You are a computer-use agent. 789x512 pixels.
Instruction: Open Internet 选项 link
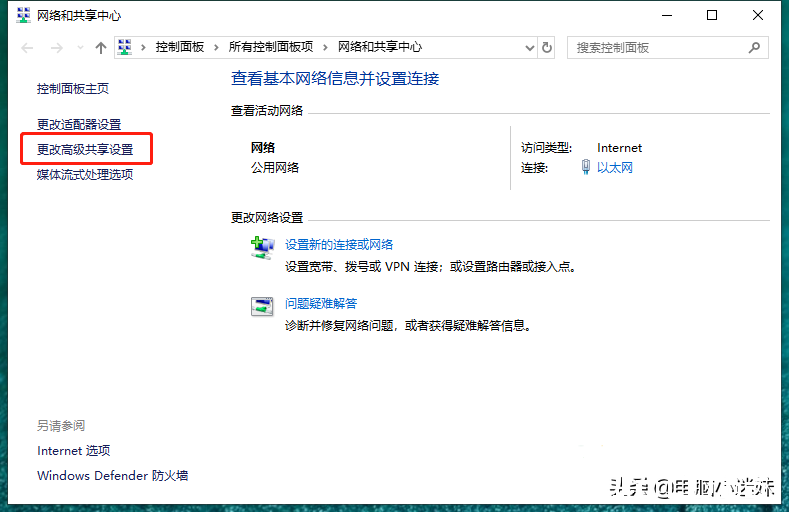tap(73, 451)
